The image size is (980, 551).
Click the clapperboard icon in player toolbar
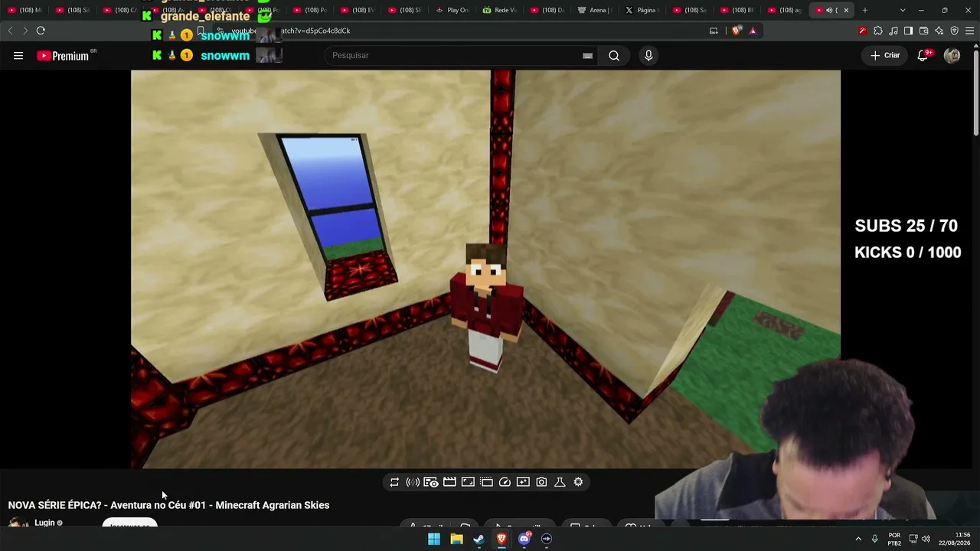[449, 482]
